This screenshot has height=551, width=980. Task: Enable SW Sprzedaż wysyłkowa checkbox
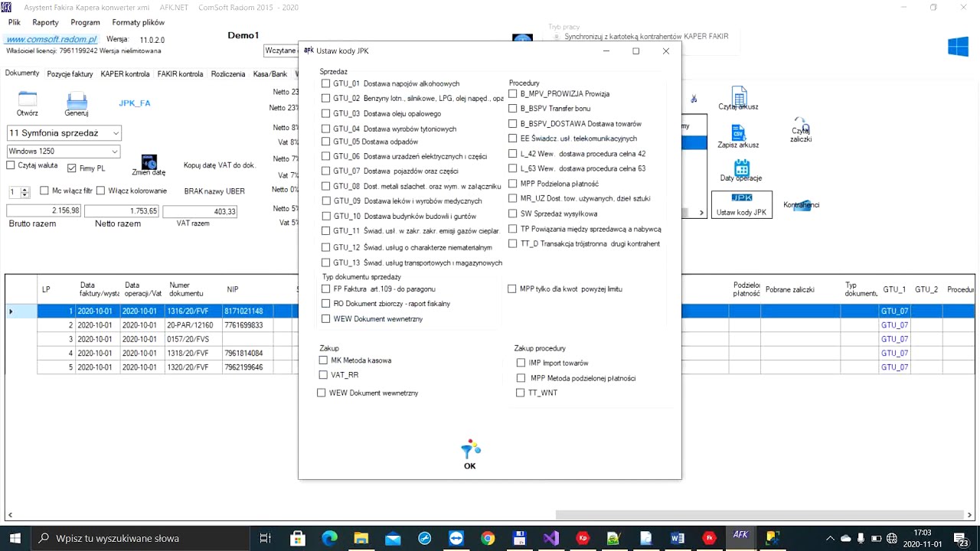(x=513, y=214)
